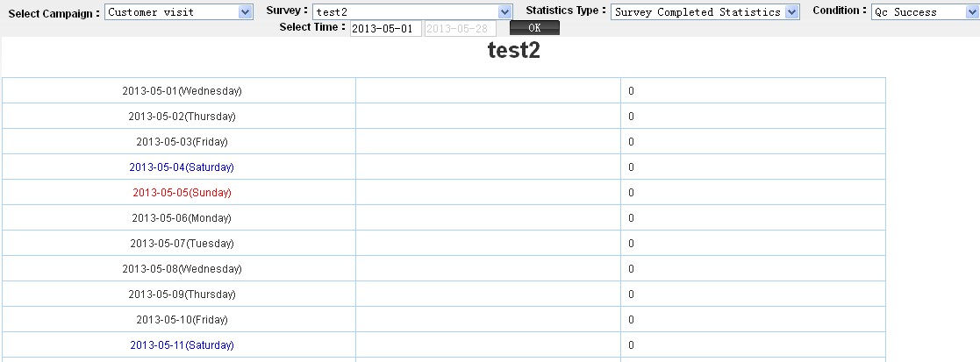Select the 2013-05-10(Friday) date cell
Viewport: 980px width, 362px height.
pyautogui.click(x=182, y=320)
